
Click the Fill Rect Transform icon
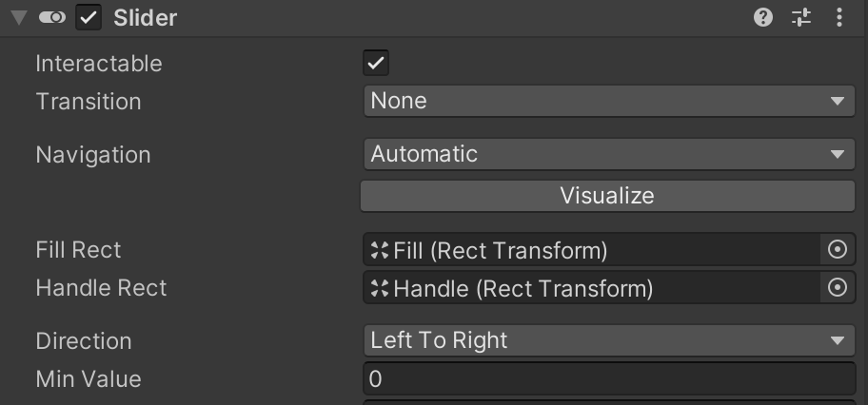[x=380, y=250]
